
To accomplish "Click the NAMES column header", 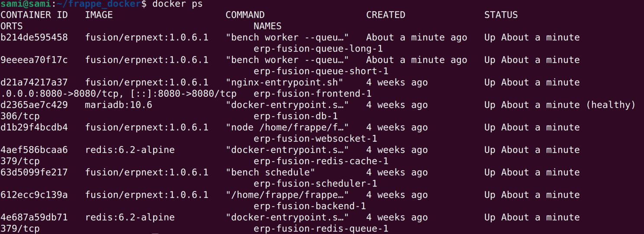I will click(267, 26).
